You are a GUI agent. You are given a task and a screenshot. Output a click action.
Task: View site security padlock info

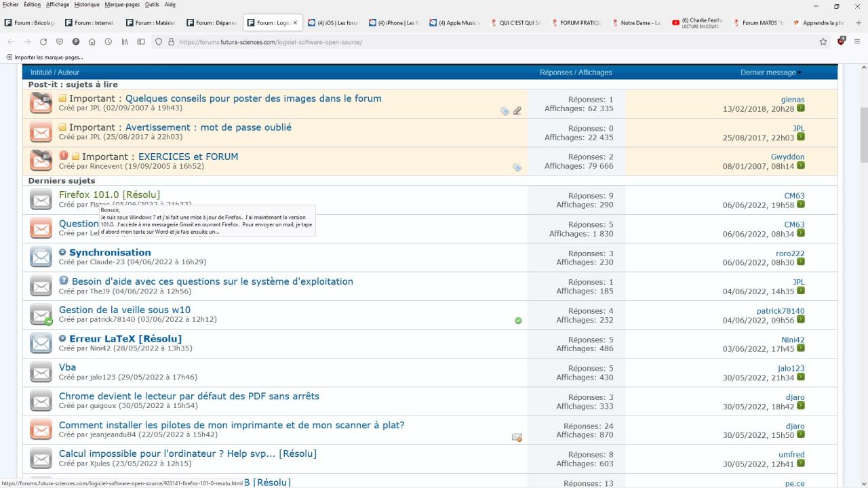(171, 42)
